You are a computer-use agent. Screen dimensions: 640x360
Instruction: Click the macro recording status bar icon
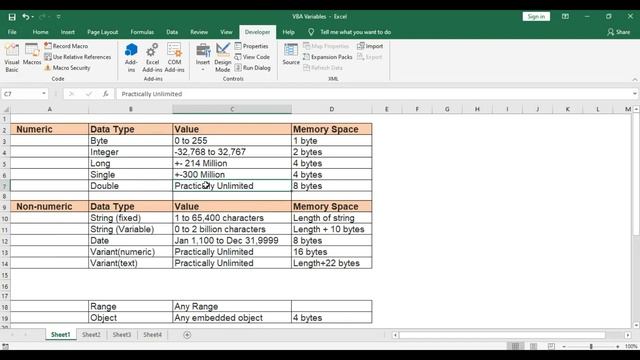[5, 346]
